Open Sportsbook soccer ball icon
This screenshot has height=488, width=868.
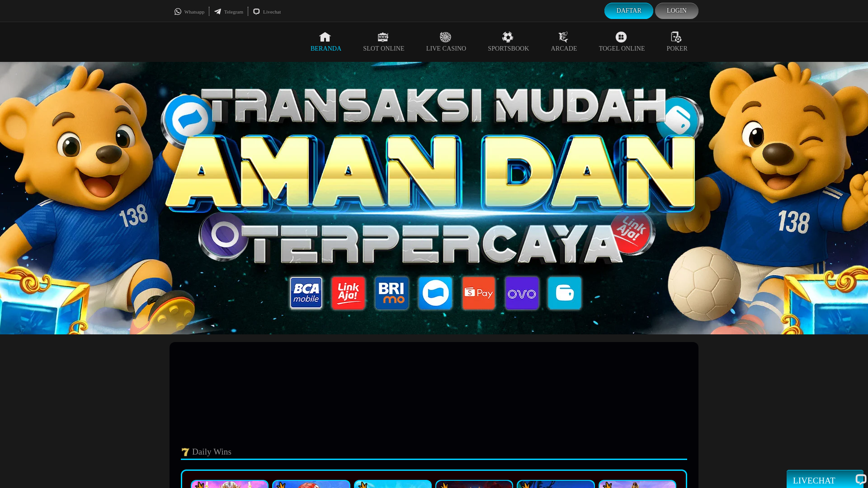[x=508, y=37]
